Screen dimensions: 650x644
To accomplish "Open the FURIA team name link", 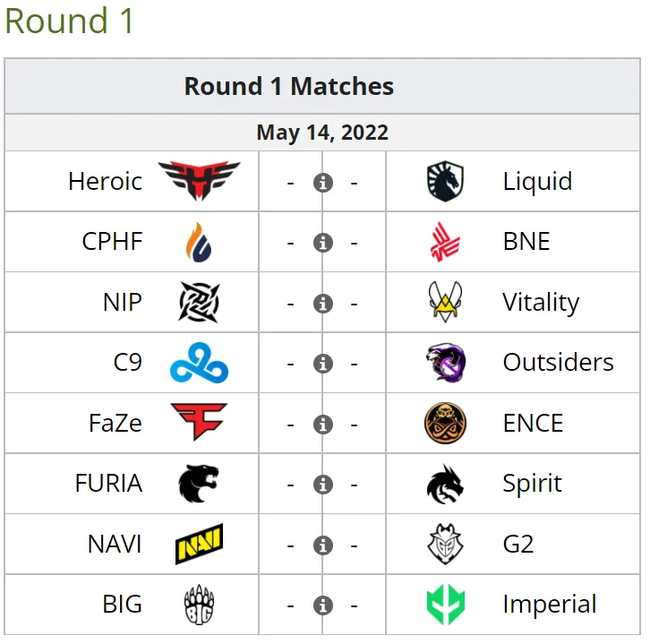I will click(108, 484).
